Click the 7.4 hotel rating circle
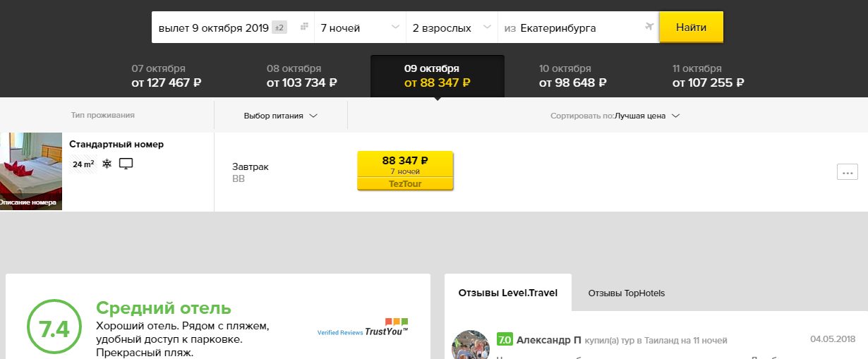Screen dimensions: 868x359 (54, 329)
